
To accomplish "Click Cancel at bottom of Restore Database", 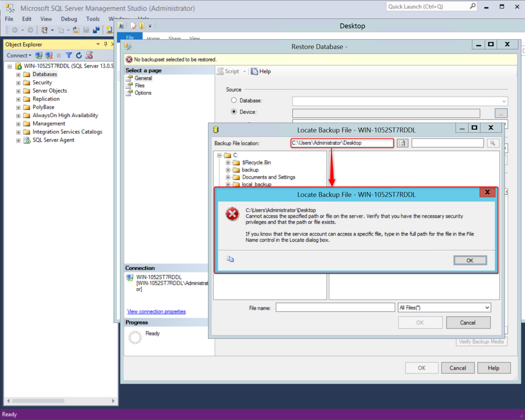I will click(458, 368).
